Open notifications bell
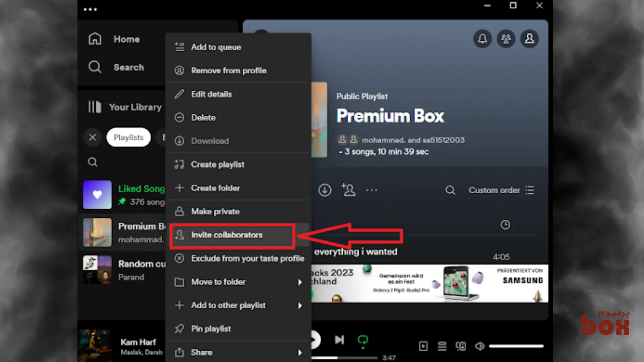This screenshot has width=644, height=362. pos(482,39)
